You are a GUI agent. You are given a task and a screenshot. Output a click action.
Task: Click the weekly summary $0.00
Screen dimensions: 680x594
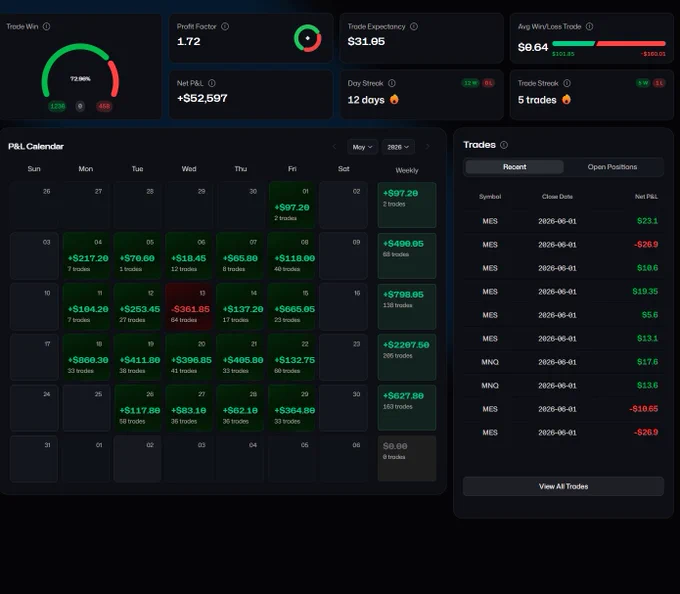pyautogui.click(x=407, y=459)
